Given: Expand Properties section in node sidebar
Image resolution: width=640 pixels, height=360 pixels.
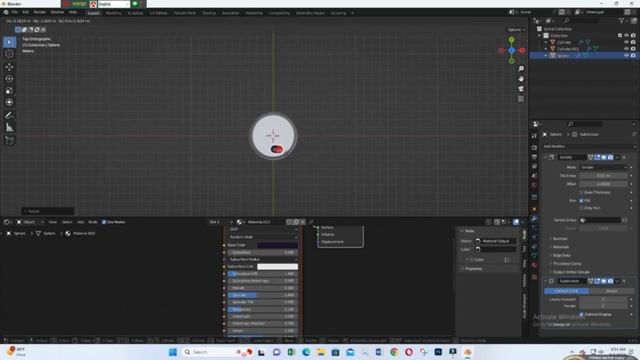Looking at the screenshot, I should coord(472,269).
